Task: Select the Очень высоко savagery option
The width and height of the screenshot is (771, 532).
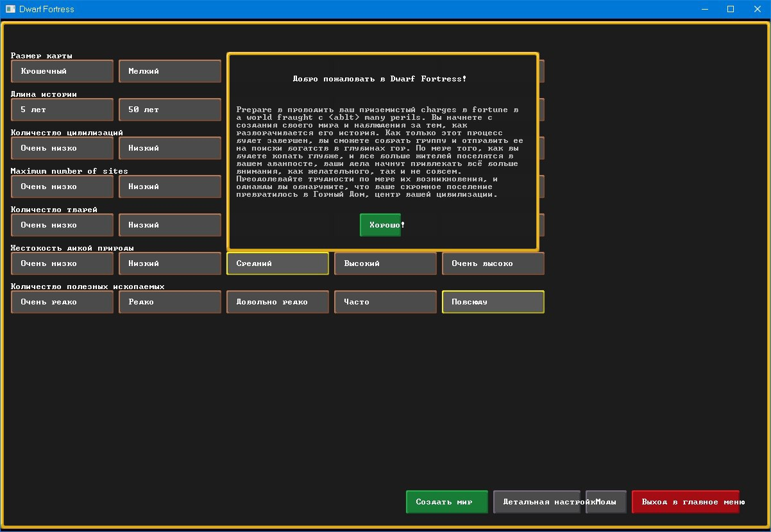Action: (x=493, y=263)
